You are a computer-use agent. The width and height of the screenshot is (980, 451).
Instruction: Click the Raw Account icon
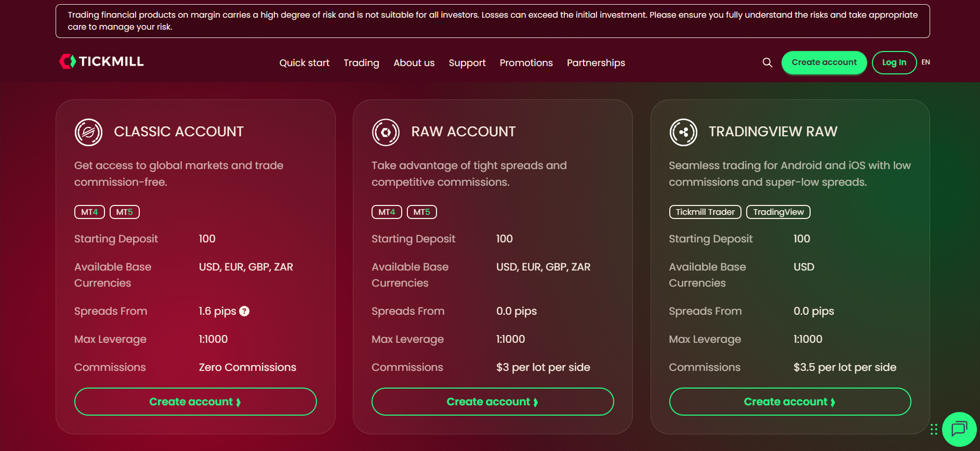coord(386,132)
